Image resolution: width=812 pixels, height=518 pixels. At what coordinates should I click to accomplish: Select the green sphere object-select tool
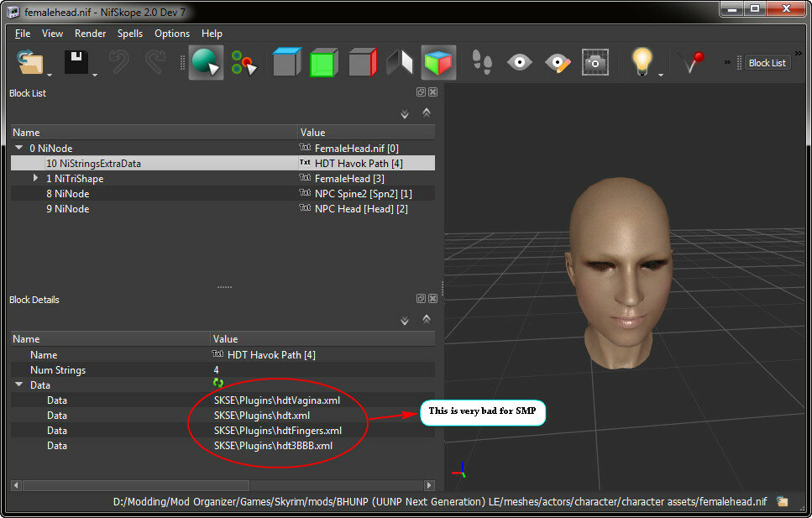206,62
